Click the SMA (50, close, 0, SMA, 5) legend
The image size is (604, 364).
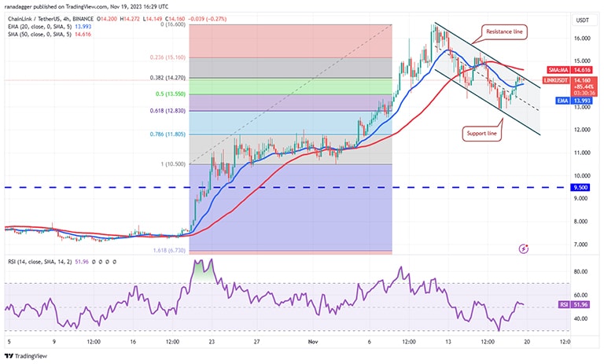point(39,34)
